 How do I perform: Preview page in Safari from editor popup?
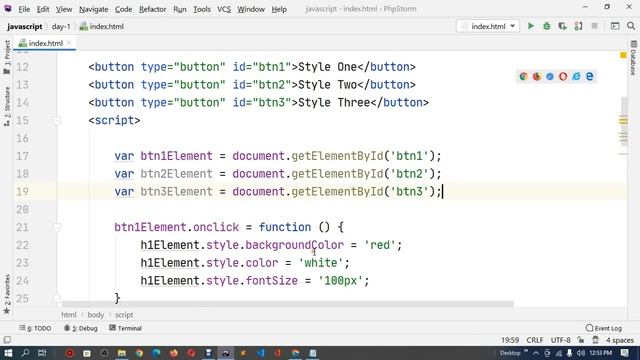pos(550,76)
